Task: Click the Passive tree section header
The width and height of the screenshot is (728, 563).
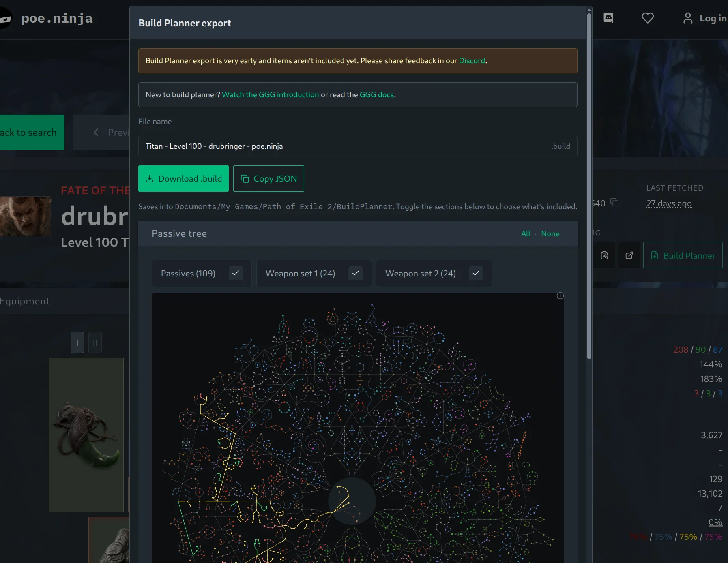Action: [358, 233]
